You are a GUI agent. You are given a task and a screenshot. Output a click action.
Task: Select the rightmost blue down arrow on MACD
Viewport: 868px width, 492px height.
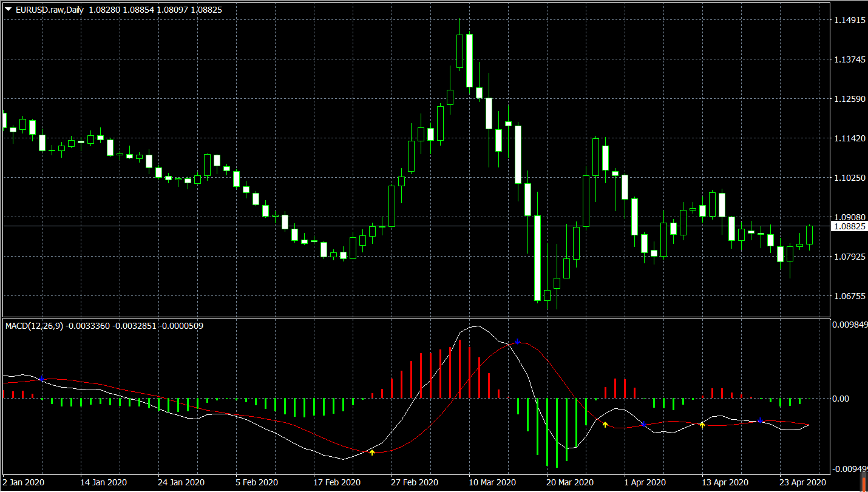tap(760, 420)
